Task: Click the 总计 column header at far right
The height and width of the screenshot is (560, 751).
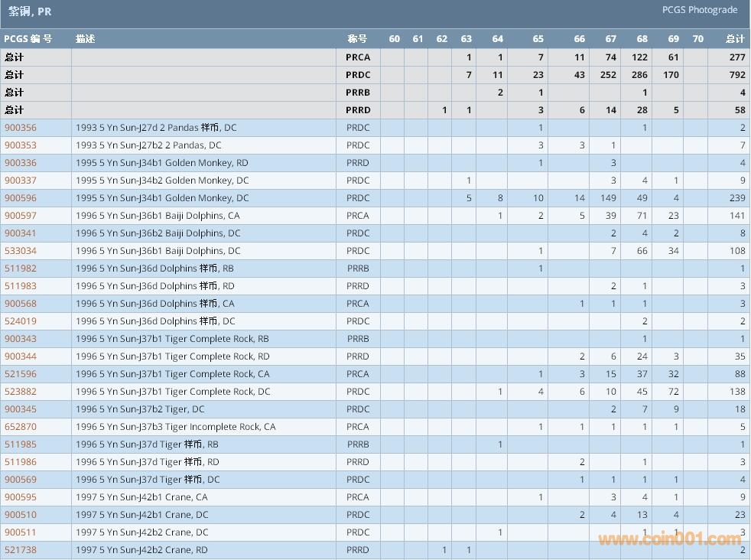Action: (735, 39)
